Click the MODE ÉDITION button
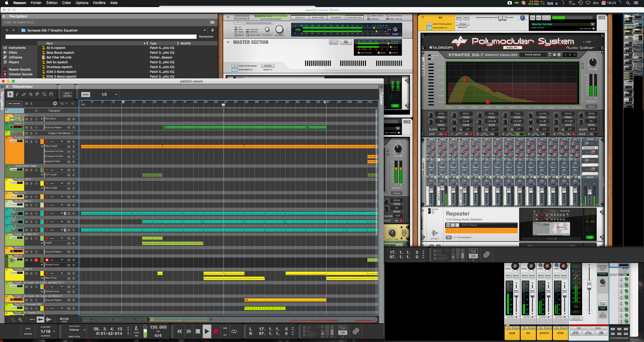Image resolution: width=644 pixels, height=342 pixels. click(x=67, y=94)
